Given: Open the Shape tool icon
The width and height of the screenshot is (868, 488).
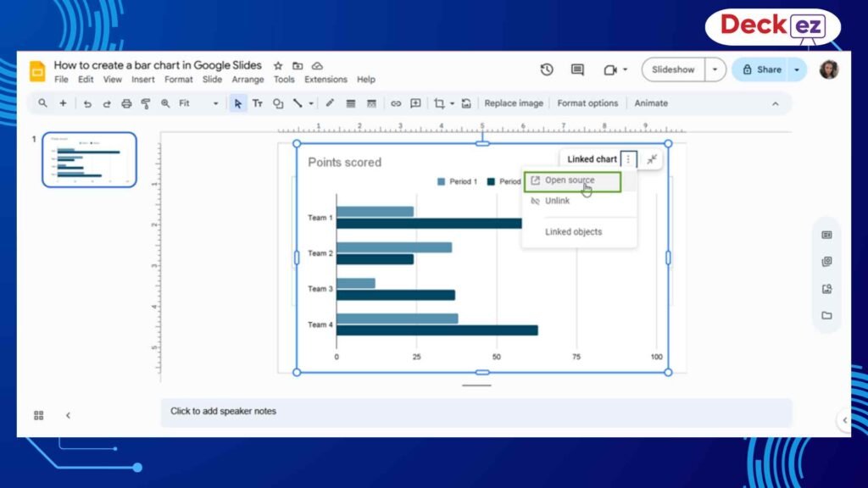Looking at the screenshot, I should (278, 103).
